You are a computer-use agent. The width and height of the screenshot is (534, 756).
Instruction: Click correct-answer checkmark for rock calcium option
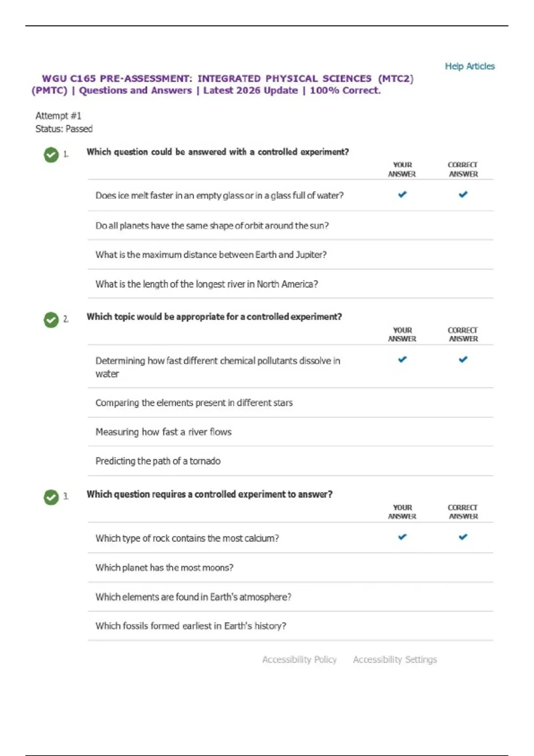[463, 537]
